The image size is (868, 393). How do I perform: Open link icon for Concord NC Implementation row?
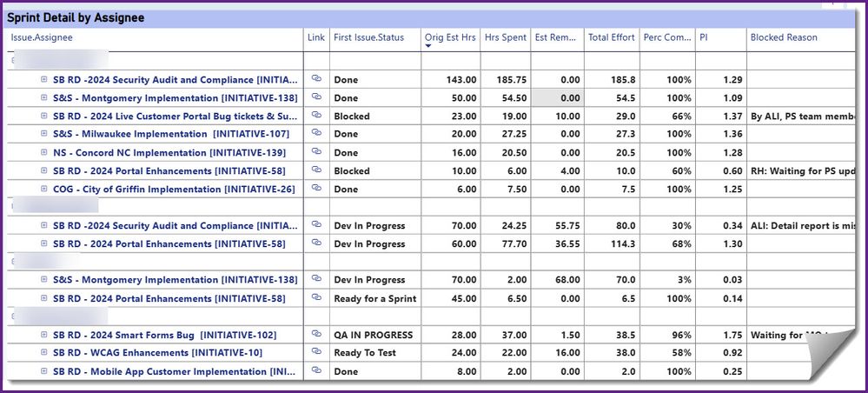pos(316,151)
